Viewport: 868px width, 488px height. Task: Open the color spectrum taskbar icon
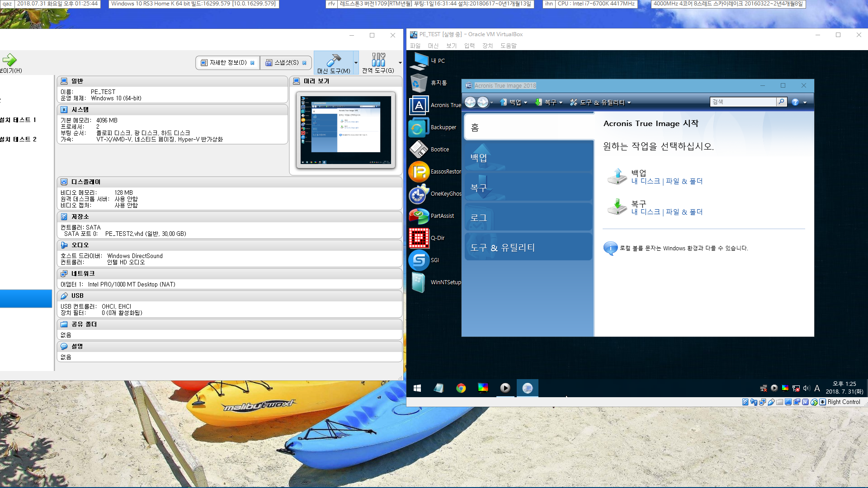click(x=483, y=388)
